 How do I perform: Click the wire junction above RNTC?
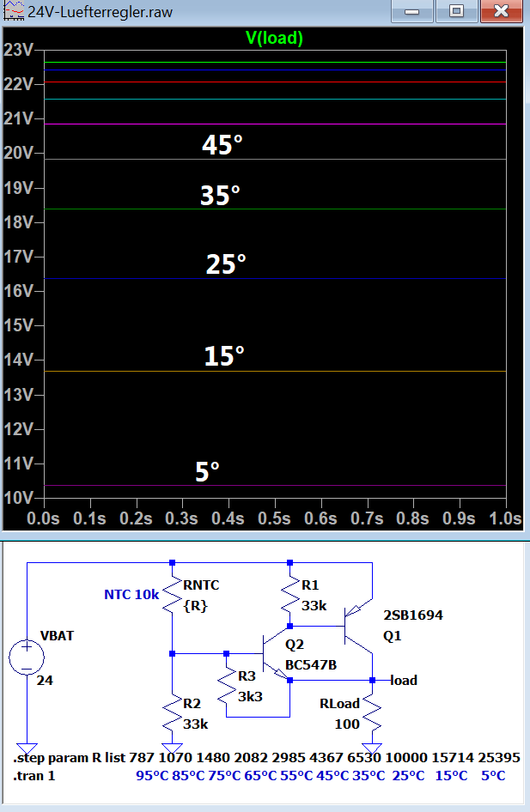pos(172,562)
